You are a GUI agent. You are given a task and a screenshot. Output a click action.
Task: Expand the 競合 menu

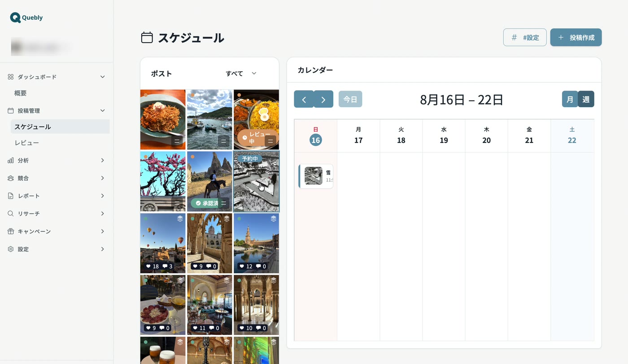(102, 178)
